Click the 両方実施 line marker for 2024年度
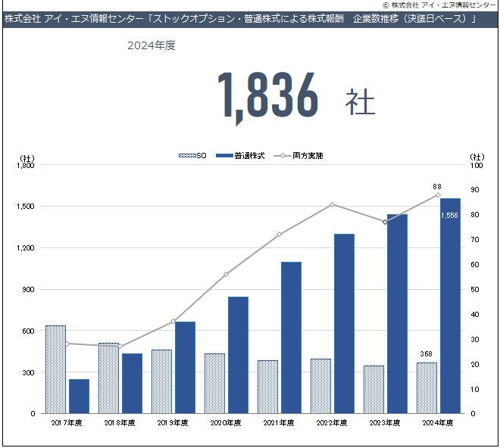Viewport: 500px width, 448px height. (x=438, y=195)
